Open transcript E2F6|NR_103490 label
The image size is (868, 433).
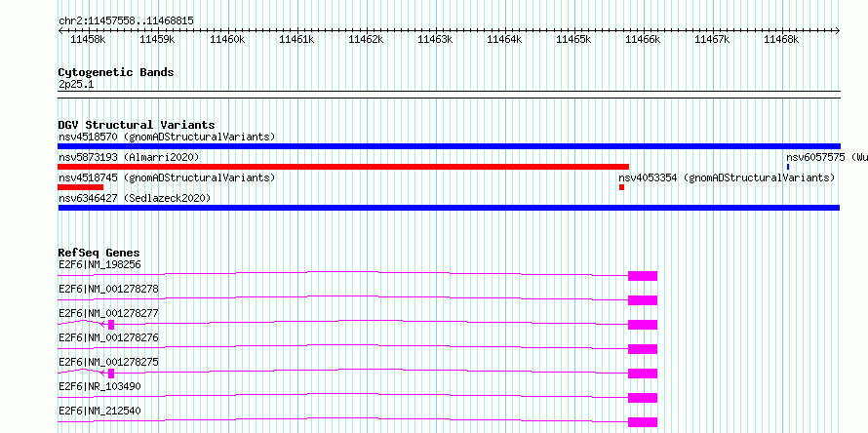point(99,386)
